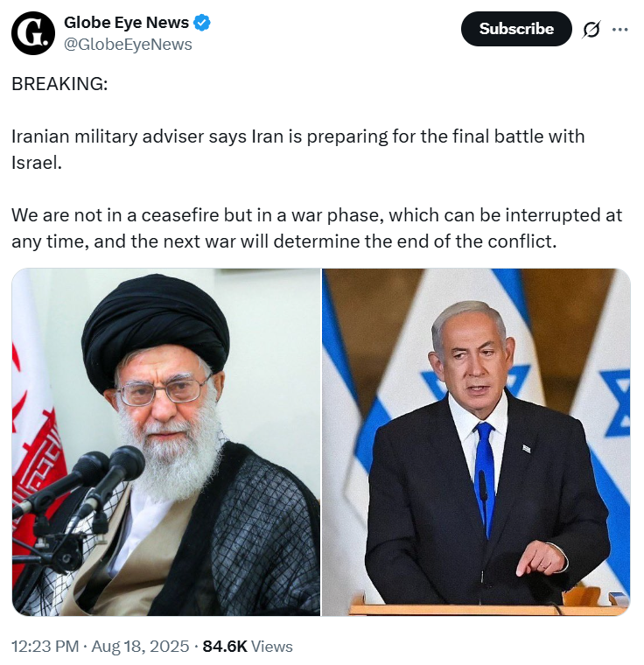Subscribe to Globe Eye News
Screen dimensions: 644x665
coord(516,29)
